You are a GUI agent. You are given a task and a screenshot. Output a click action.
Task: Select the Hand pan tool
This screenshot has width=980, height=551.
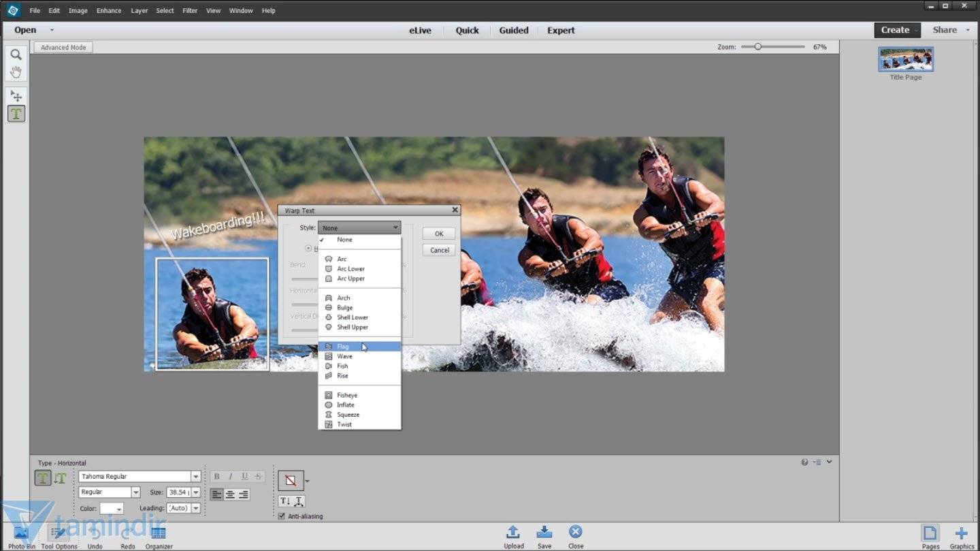click(x=16, y=72)
